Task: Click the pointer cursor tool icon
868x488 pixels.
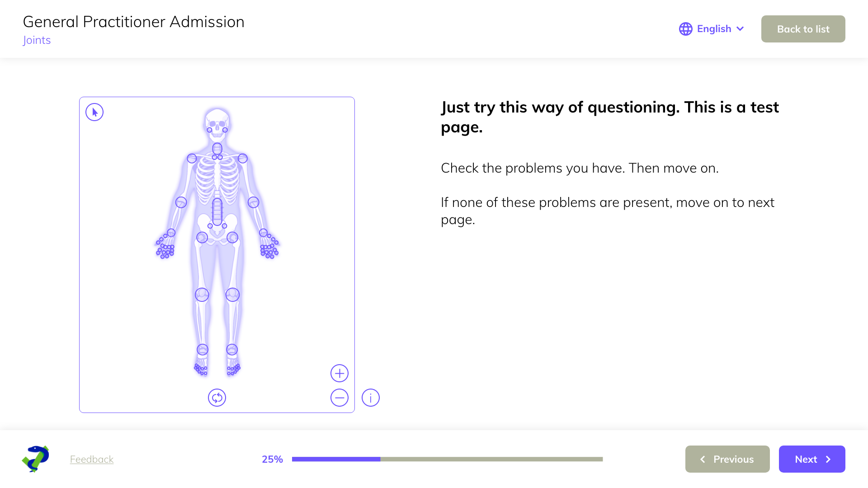Action: 94,112
